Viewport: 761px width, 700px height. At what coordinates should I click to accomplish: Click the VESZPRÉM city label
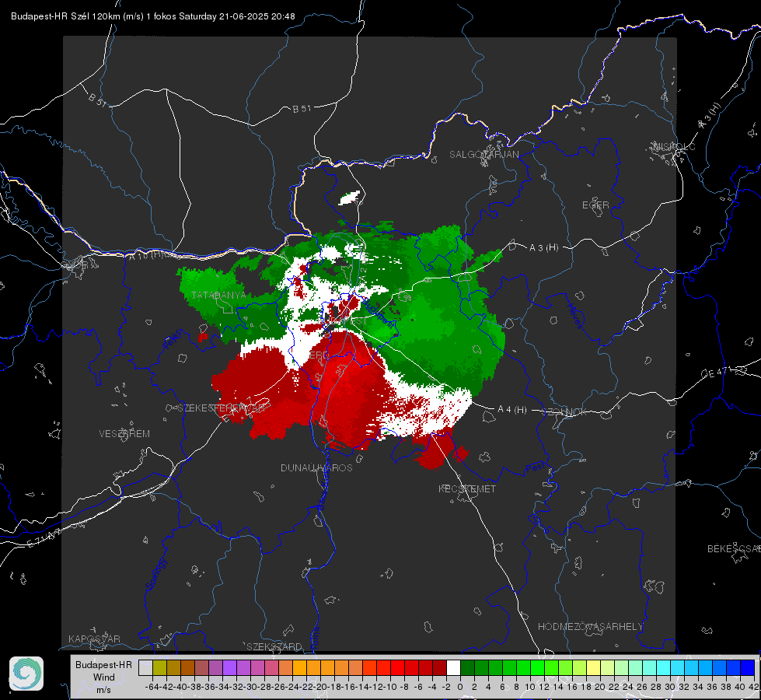tap(124, 433)
